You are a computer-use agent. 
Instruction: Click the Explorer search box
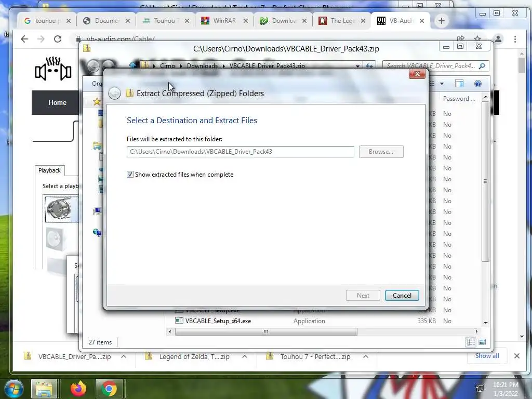[x=431, y=66]
